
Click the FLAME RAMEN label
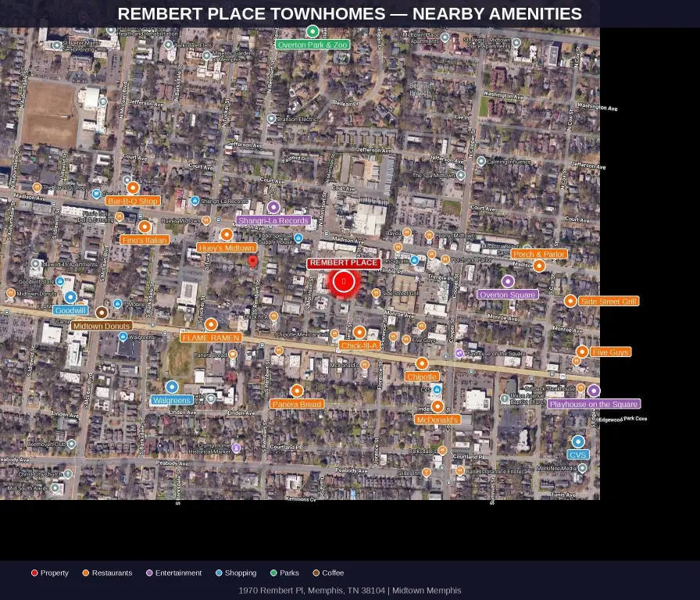[x=211, y=337]
